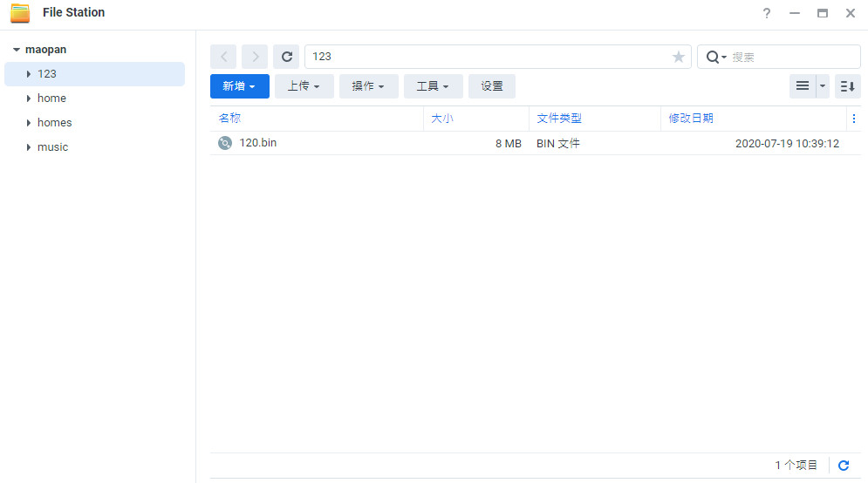
Task: Click the back navigation arrow
Action: [223, 57]
